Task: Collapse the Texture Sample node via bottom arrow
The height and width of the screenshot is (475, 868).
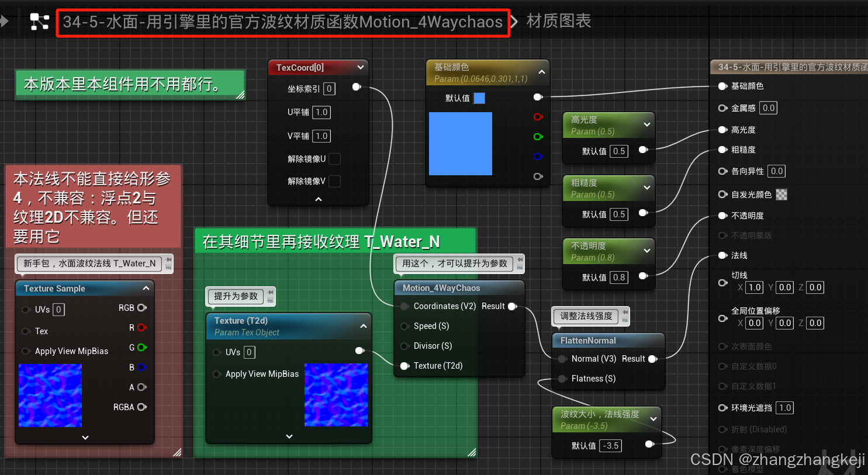Action: [85, 437]
